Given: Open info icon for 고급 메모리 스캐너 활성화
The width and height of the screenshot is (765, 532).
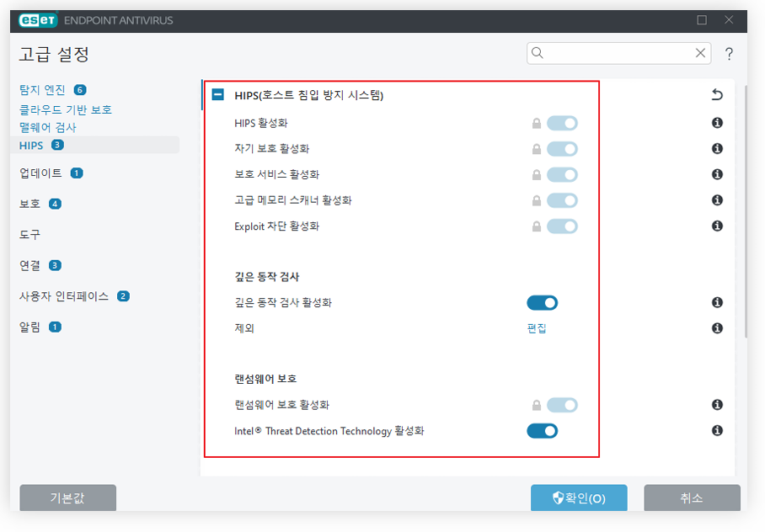Looking at the screenshot, I should (717, 200).
